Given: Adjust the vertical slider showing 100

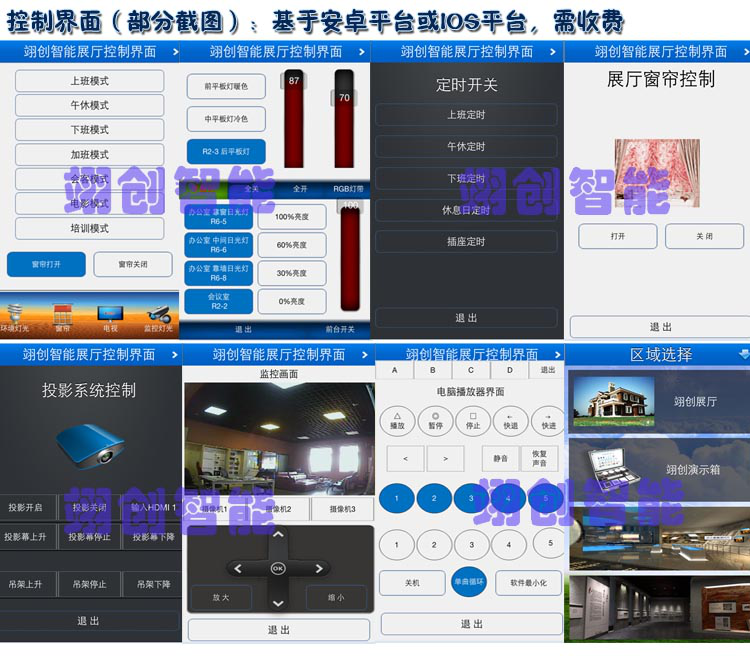Looking at the screenshot, I should [x=350, y=256].
